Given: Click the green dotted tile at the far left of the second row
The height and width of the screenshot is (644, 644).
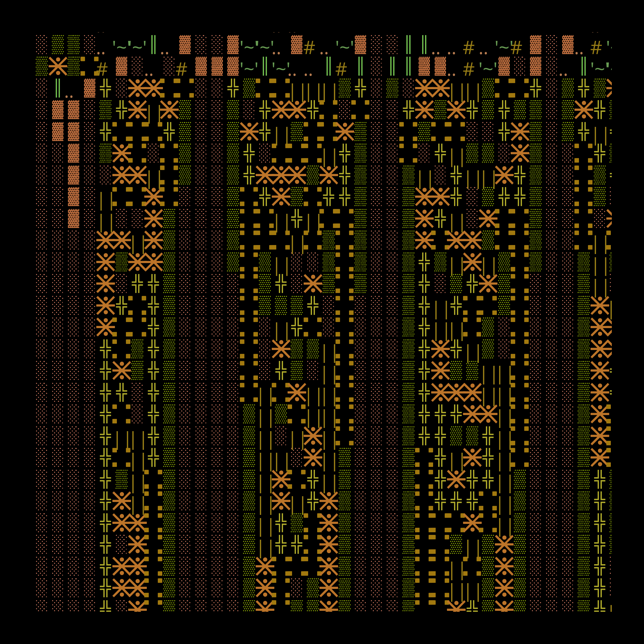Looking at the screenshot, I should click(x=42, y=66).
